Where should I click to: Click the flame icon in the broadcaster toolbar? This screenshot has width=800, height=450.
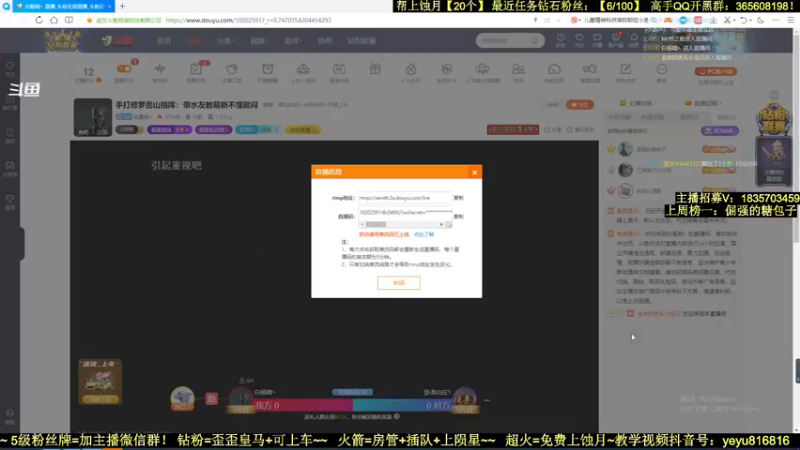411,69
